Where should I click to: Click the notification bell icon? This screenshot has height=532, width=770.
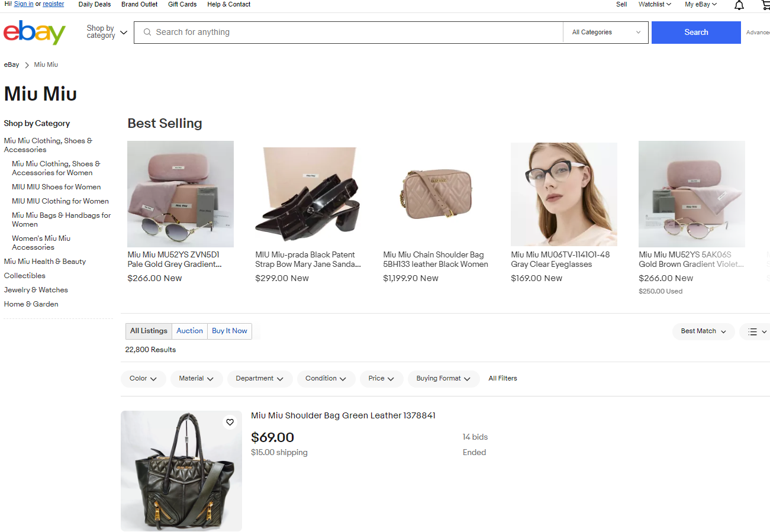(739, 5)
